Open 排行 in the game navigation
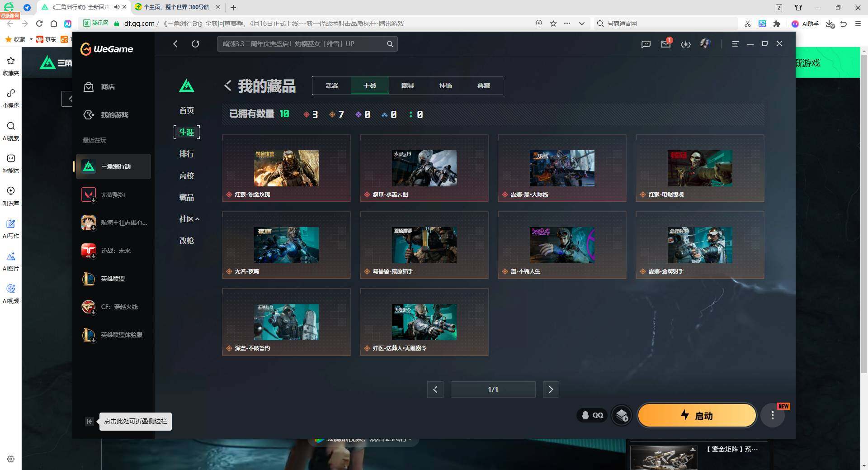 [187, 154]
